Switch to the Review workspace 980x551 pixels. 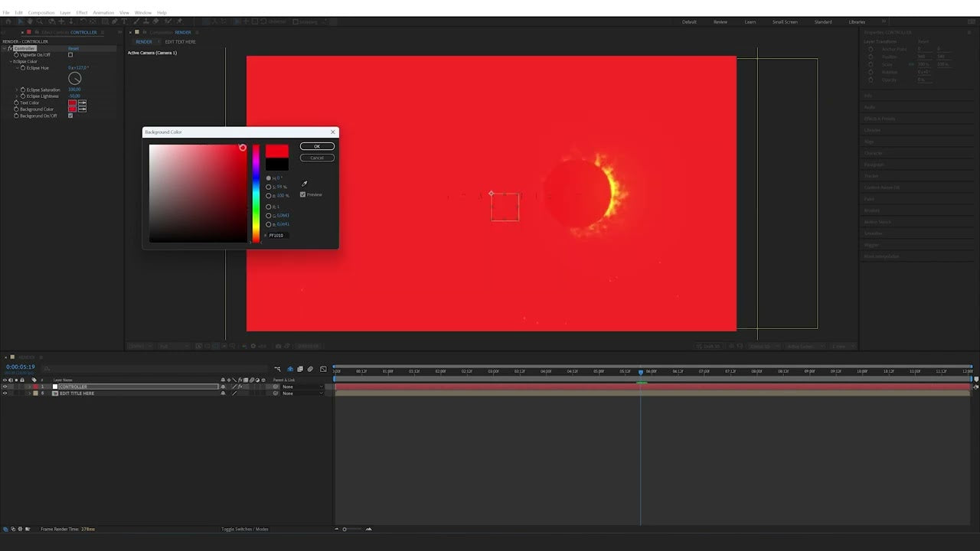pyautogui.click(x=720, y=21)
